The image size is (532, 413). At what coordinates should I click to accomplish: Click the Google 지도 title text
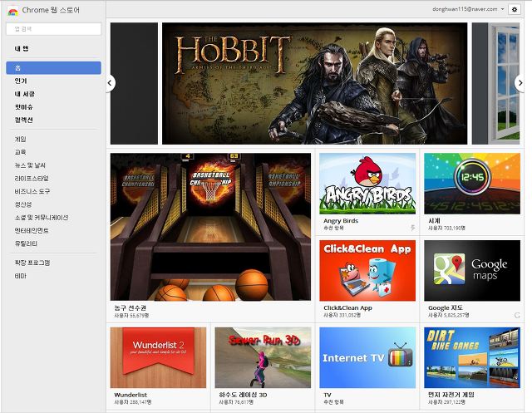[446, 308]
